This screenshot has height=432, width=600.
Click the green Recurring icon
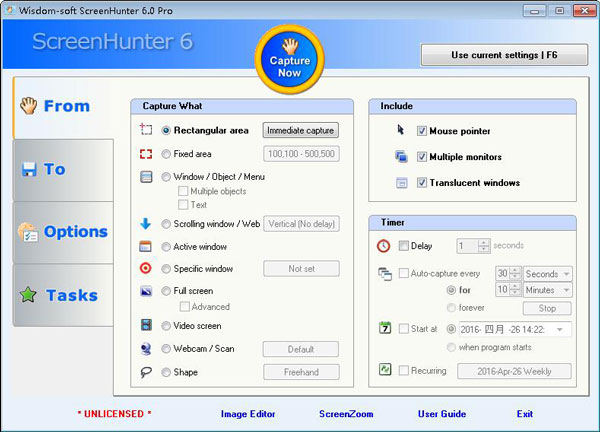[x=385, y=369]
